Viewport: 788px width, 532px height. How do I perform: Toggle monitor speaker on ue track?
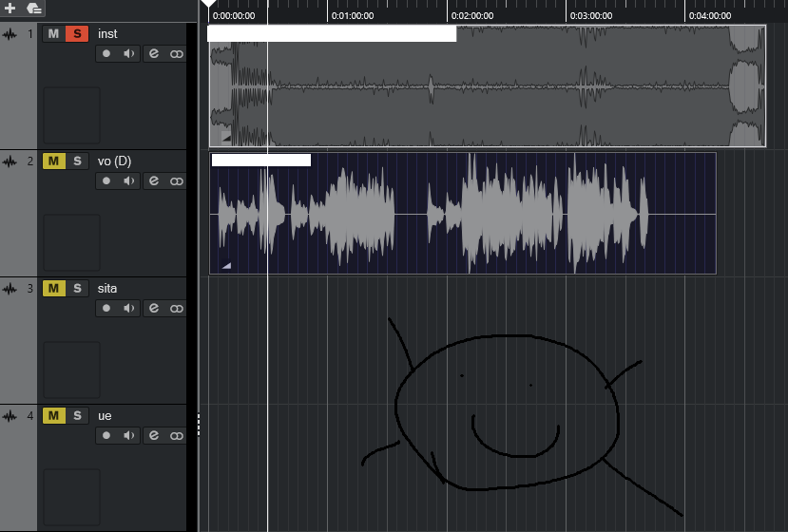pos(129,435)
